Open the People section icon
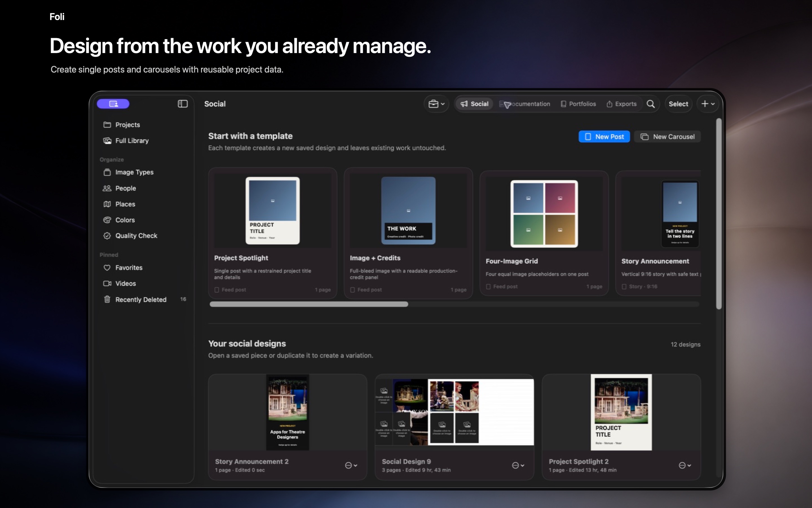Viewport: 812px width, 508px height. (x=107, y=188)
